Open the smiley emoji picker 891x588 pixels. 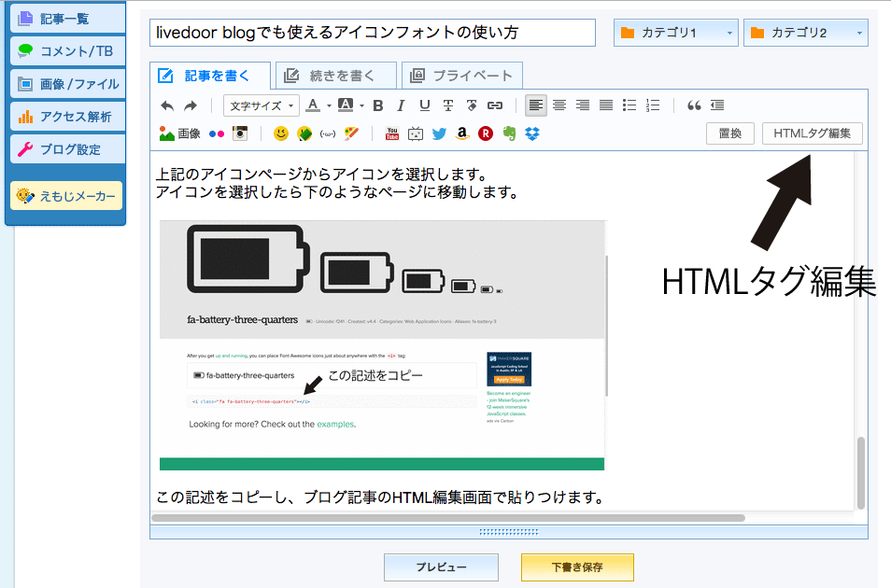[281, 133]
